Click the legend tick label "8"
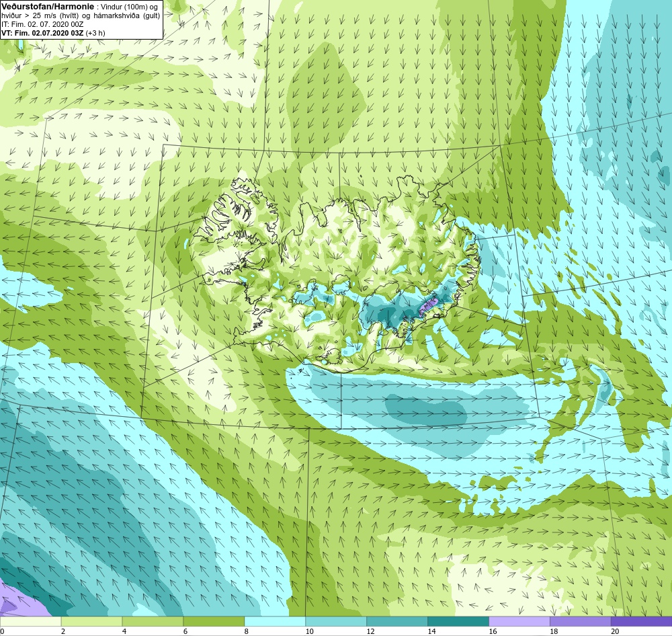The image size is (672, 636). pyautogui.click(x=247, y=631)
